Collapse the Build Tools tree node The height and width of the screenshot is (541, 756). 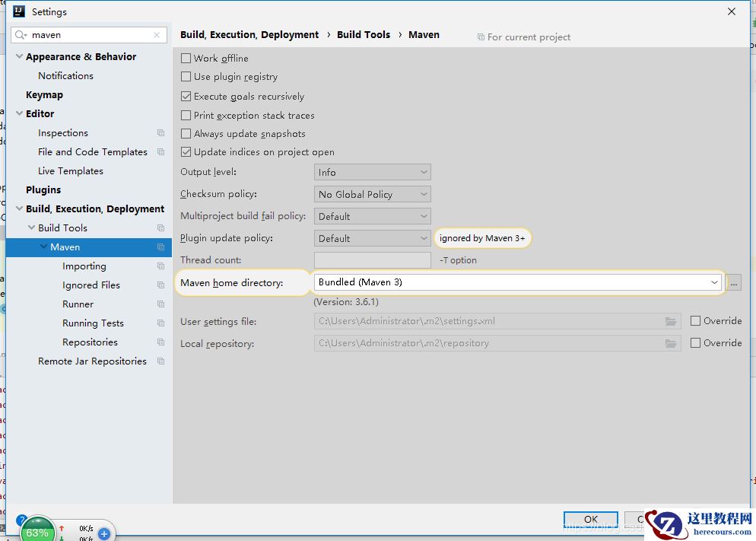(31, 228)
